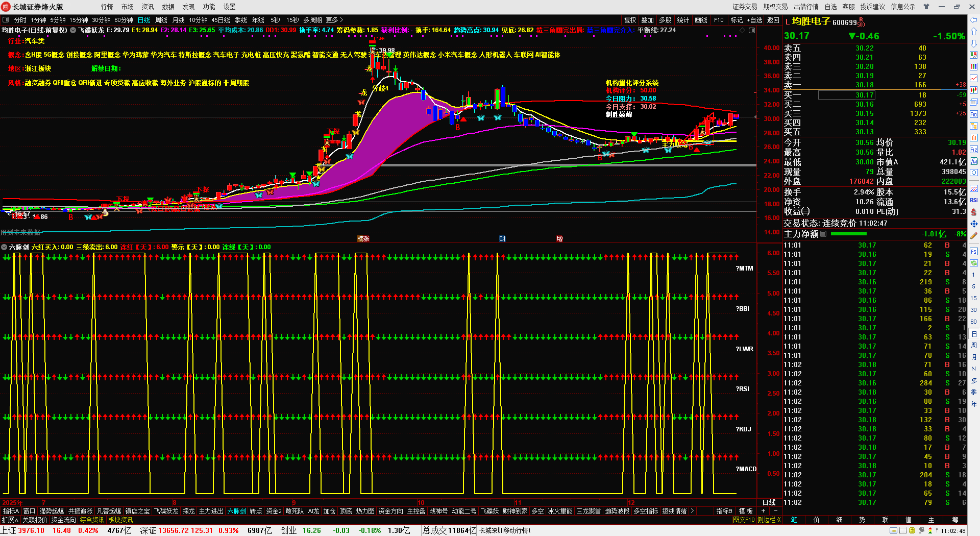Viewport: 980px width, 536px height.
Task: Select the 周 period in right sidebar
Action: tap(974, 346)
